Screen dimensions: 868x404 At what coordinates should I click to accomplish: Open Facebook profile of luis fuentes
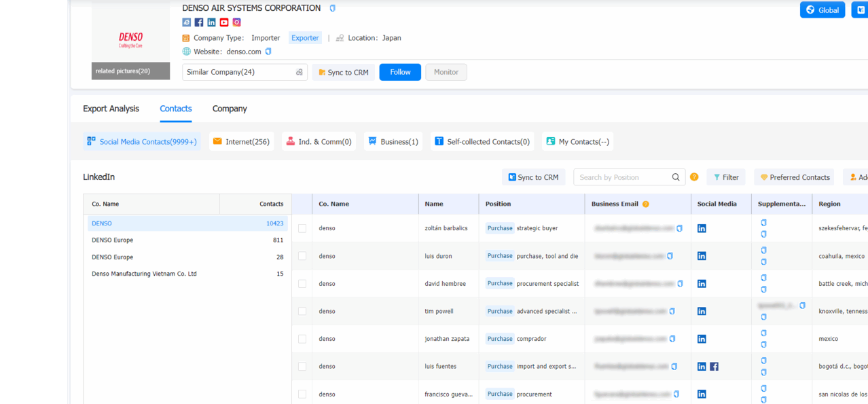pyautogui.click(x=714, y=367)
